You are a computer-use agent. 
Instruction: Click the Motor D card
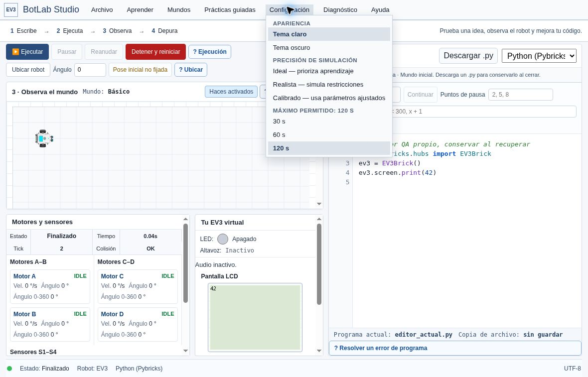(138, 325)
